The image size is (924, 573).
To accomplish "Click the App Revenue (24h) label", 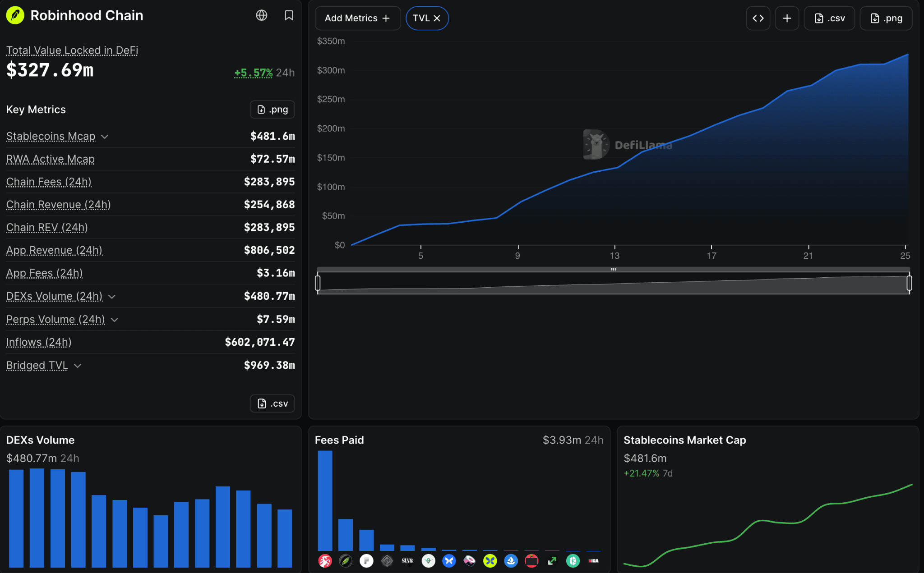I will tap(54, 250).
